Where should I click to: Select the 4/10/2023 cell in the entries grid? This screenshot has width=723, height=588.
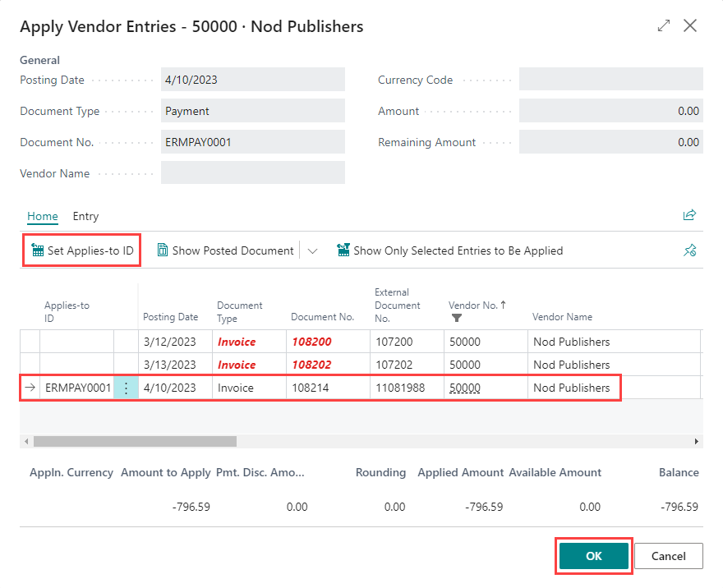coord(175,388)
